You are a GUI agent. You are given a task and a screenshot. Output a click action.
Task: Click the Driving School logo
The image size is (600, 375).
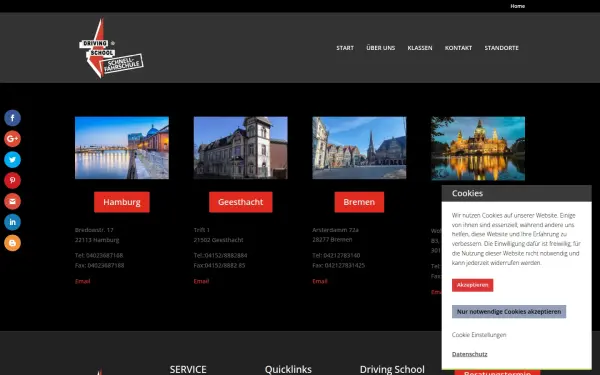[x=111, y=48]
